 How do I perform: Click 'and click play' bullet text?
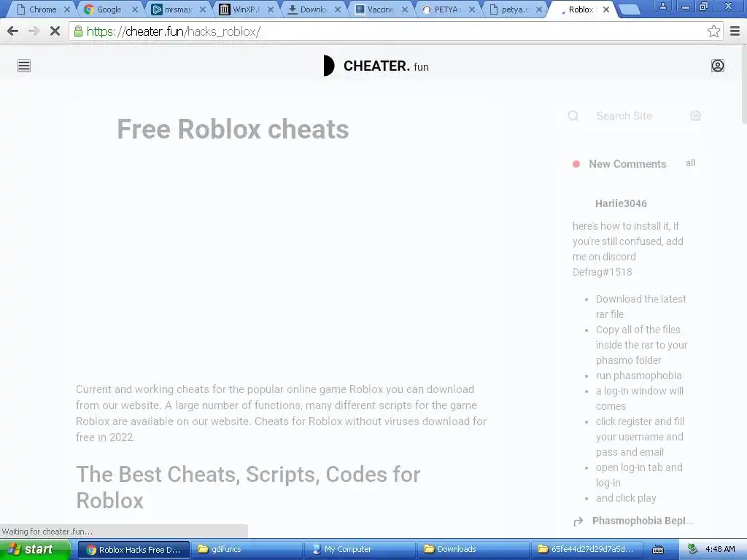pyautogui.click(x=626, y=498)
